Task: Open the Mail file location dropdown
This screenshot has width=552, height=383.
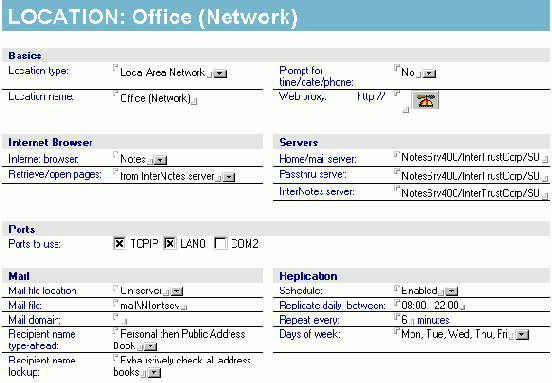Action: [177, 291]
